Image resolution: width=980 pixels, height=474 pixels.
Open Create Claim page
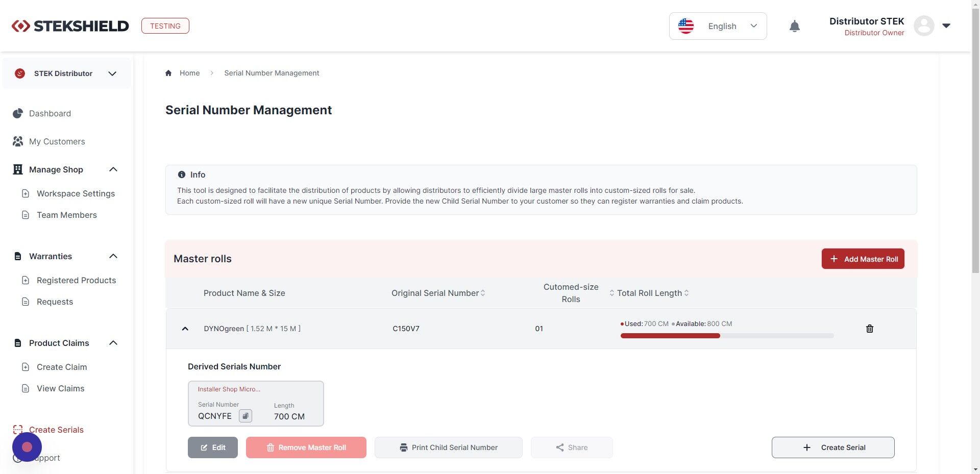click(62, 367)
